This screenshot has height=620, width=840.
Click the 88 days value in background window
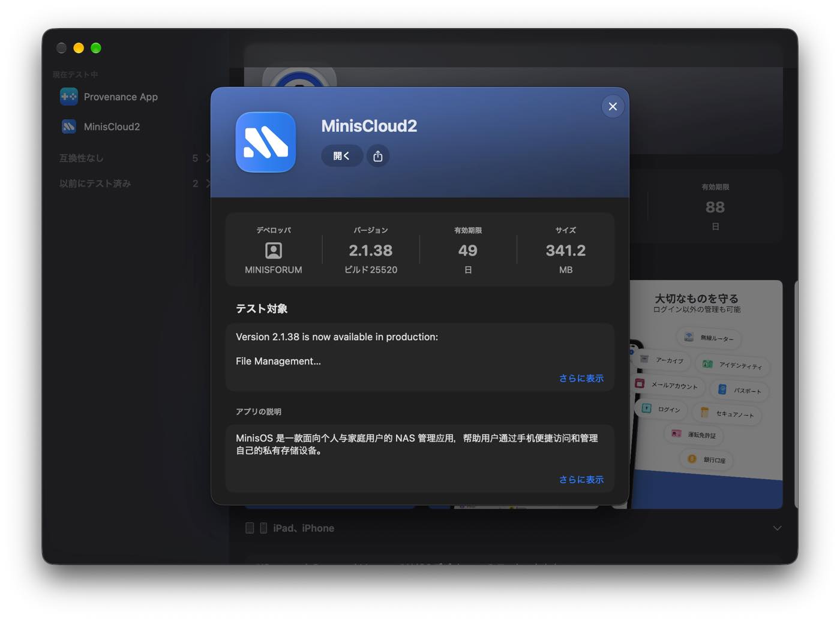[x=715, y=207]
